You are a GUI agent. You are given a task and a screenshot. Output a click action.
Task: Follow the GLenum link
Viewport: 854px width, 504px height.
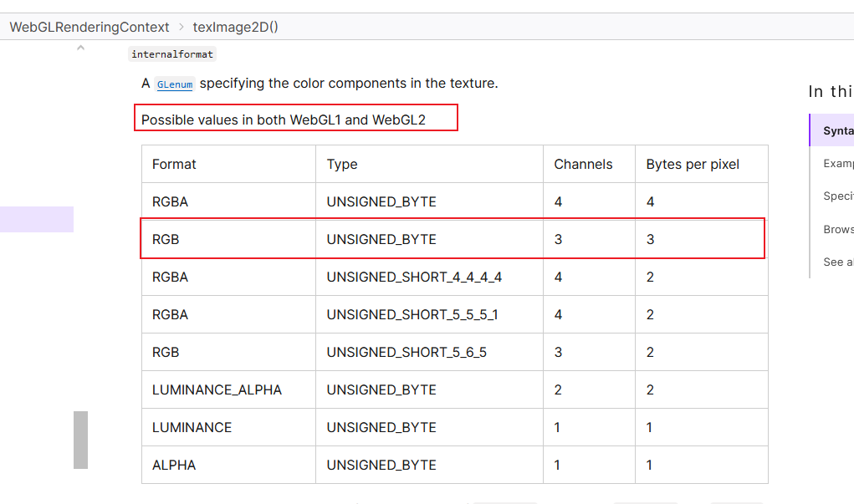point(175,84)
